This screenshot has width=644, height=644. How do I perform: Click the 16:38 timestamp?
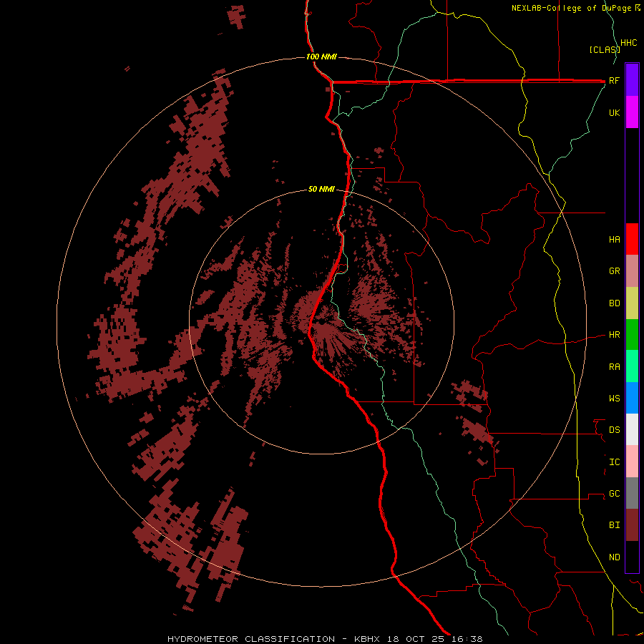click(467, 639)
